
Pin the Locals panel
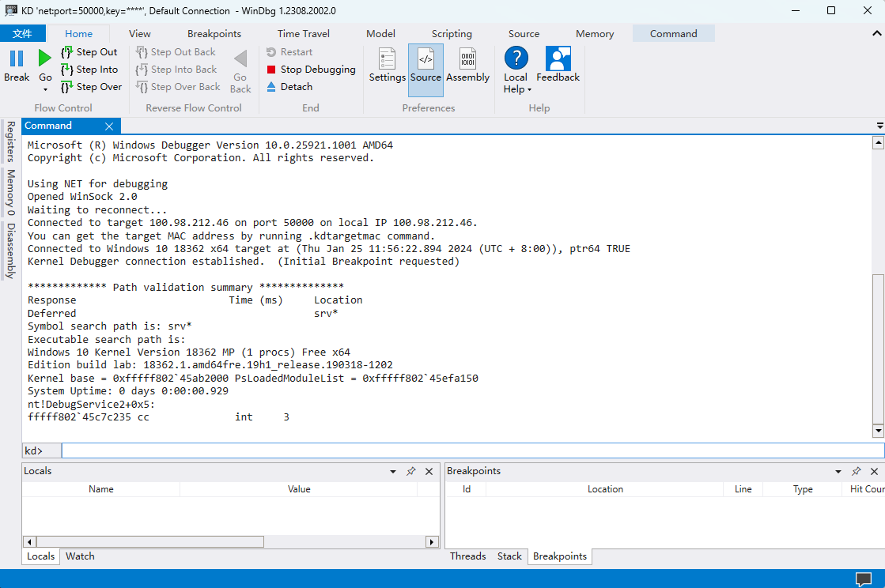pos(410,471)
